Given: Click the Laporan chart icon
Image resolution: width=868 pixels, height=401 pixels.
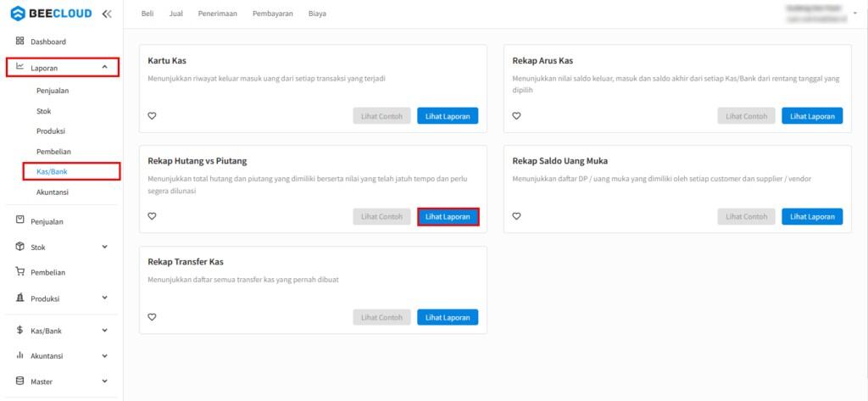Looking at the screenshot, I should (20, 67).
